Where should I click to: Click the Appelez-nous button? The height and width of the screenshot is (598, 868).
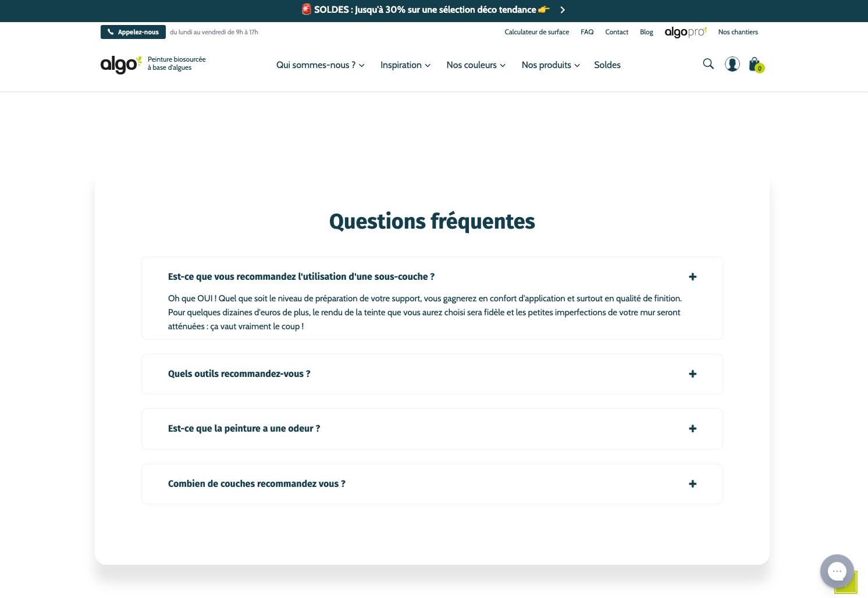(133, 32)
